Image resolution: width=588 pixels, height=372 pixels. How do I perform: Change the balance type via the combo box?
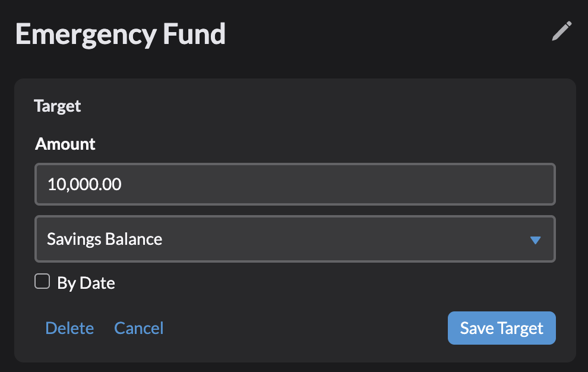295,239
